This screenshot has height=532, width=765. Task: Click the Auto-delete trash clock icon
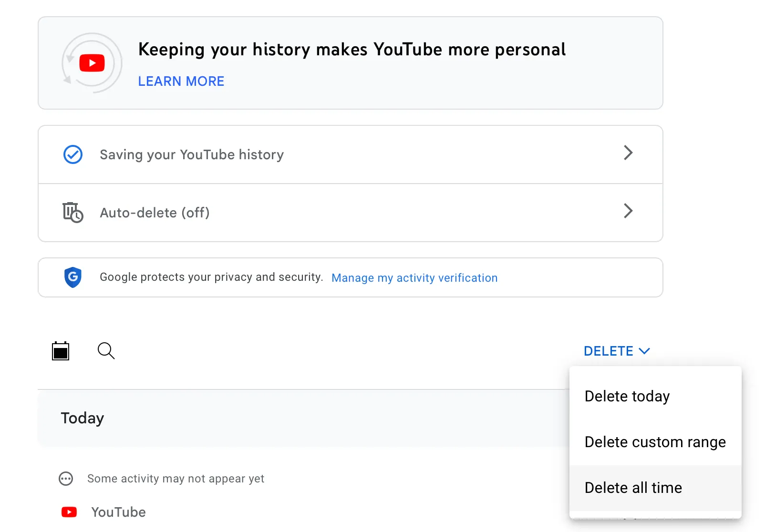tap(73, 212)
